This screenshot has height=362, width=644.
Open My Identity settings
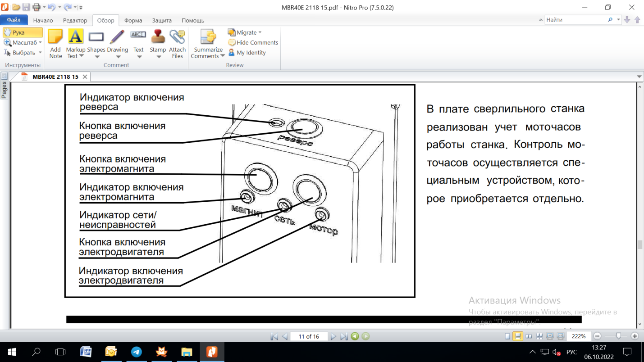tap(247, 53)
